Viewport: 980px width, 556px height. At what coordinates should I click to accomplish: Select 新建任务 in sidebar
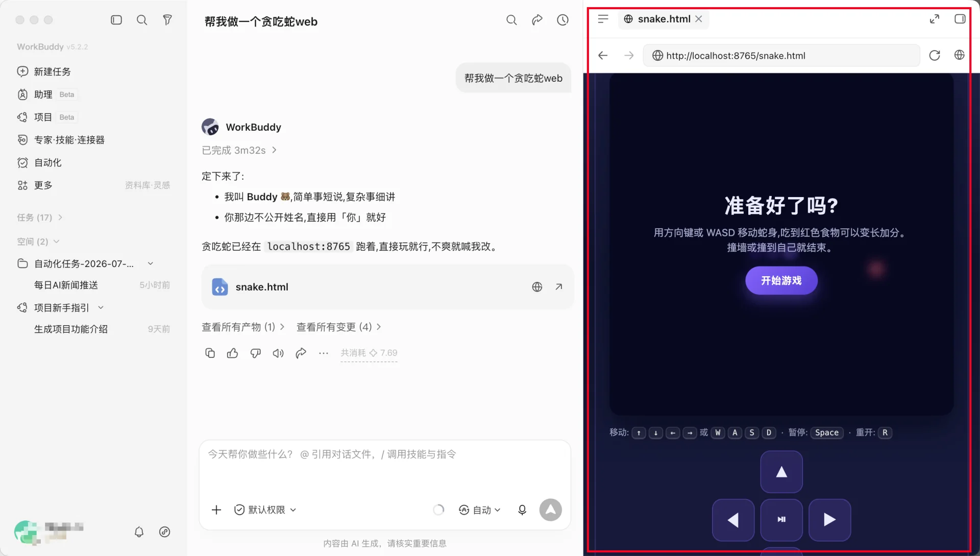pyautogui.click(x=94, y=71)
